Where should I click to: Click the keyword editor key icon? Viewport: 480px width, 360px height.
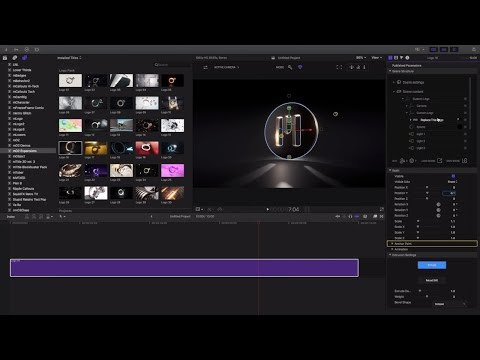pyautogui.click(x=16, y=49)
